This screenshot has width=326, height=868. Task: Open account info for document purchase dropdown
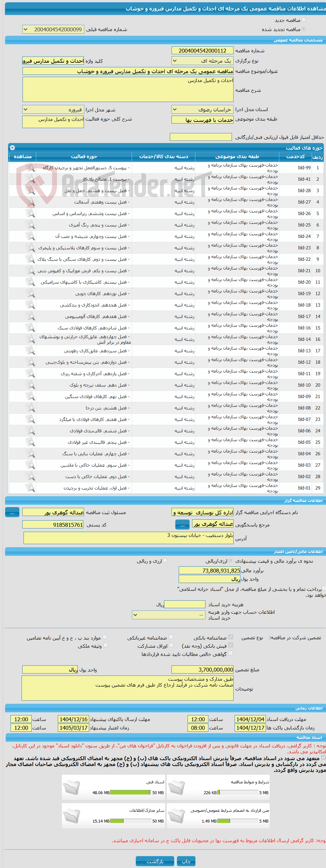(x=169, y=615)
